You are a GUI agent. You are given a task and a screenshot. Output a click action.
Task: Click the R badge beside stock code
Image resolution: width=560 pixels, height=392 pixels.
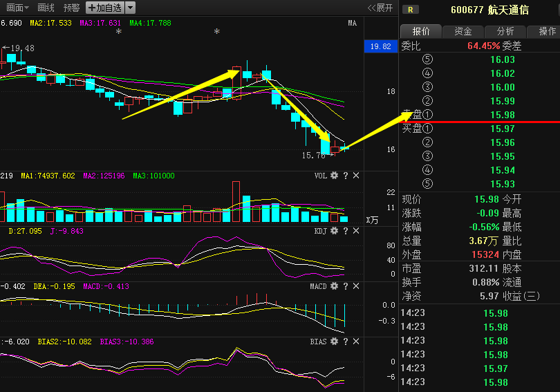click(x=411, y=10)
